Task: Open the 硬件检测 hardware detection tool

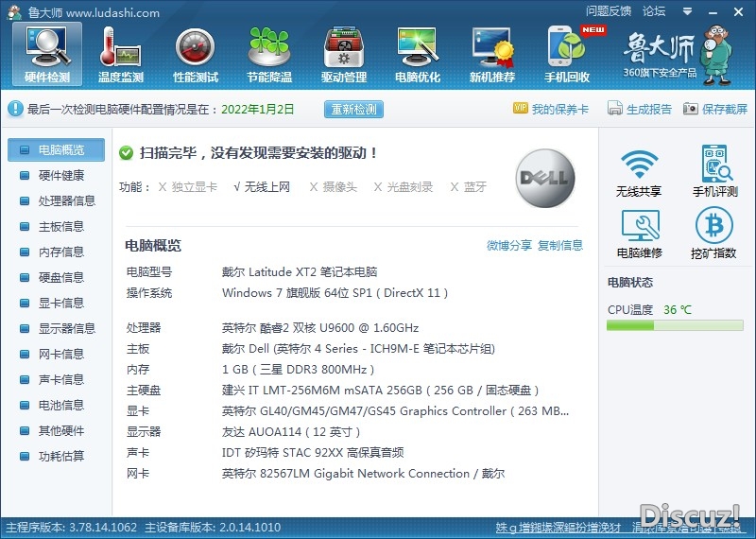Action: pyautogui.click(x=47, y=55)
